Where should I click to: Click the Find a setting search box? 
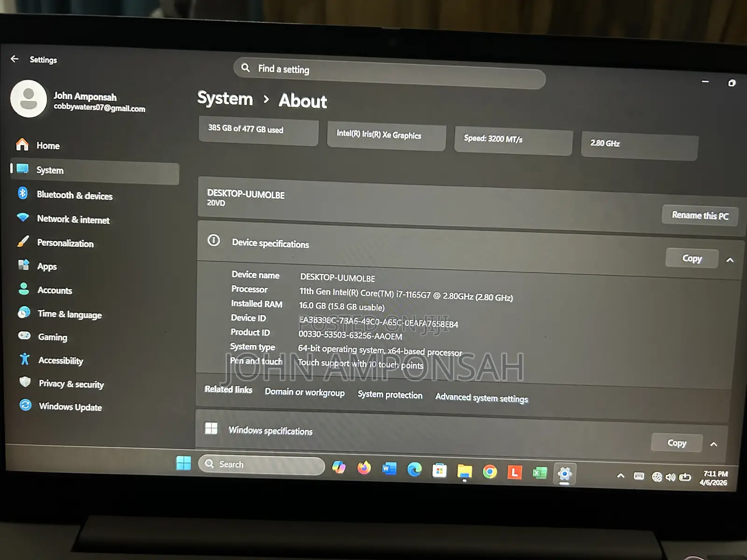pos(389,73)
